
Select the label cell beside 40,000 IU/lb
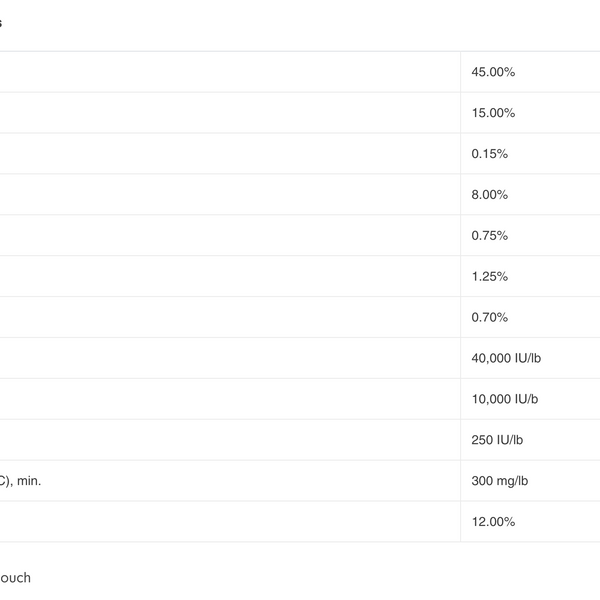(x=230, y=358)
